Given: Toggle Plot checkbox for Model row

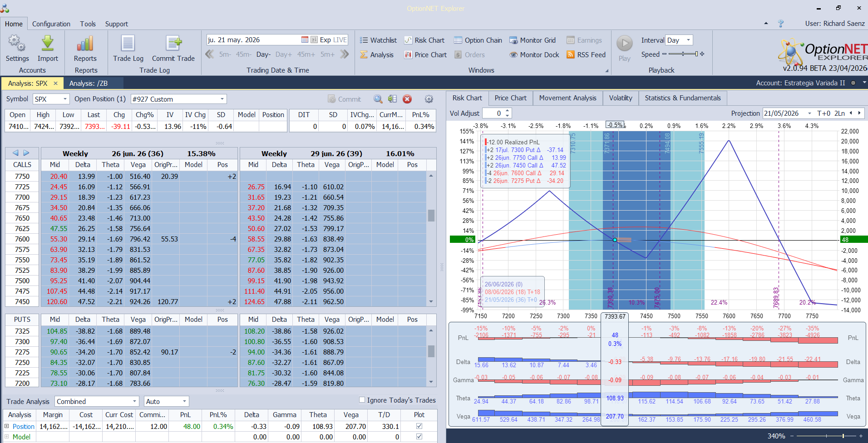Looking at the screenshot, I should [419, 437].
